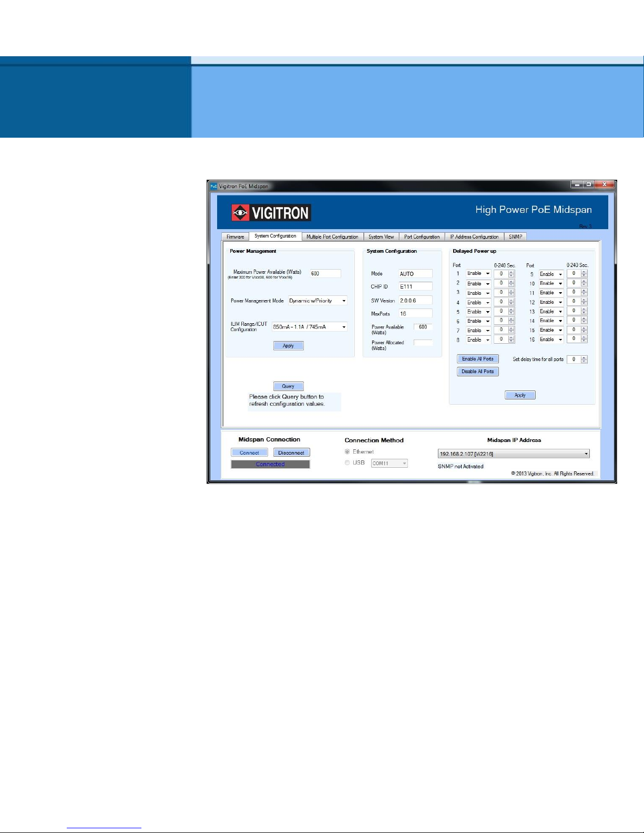Screen dimensions: 644x833
Task: Open the Enable dropdown for port 11
Action: coord(551,293)
